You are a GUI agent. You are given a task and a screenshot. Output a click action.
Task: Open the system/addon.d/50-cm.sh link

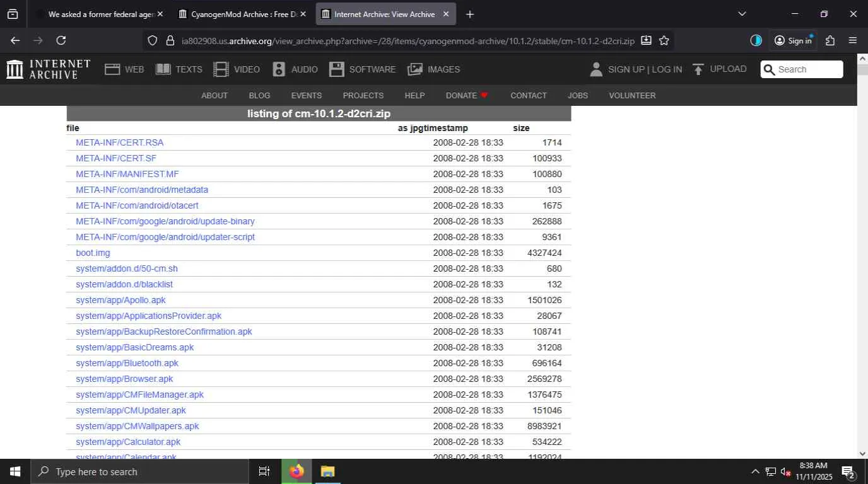[127, 268]
